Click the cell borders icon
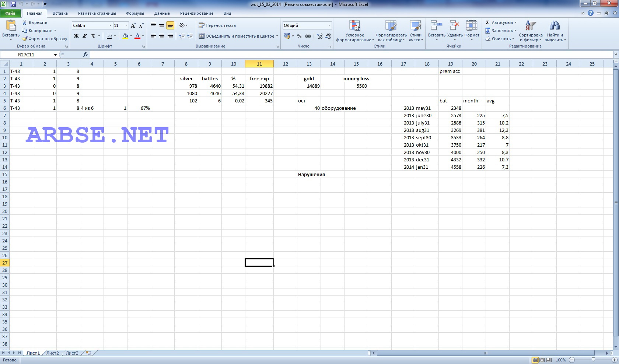 (x=109, y=36)
